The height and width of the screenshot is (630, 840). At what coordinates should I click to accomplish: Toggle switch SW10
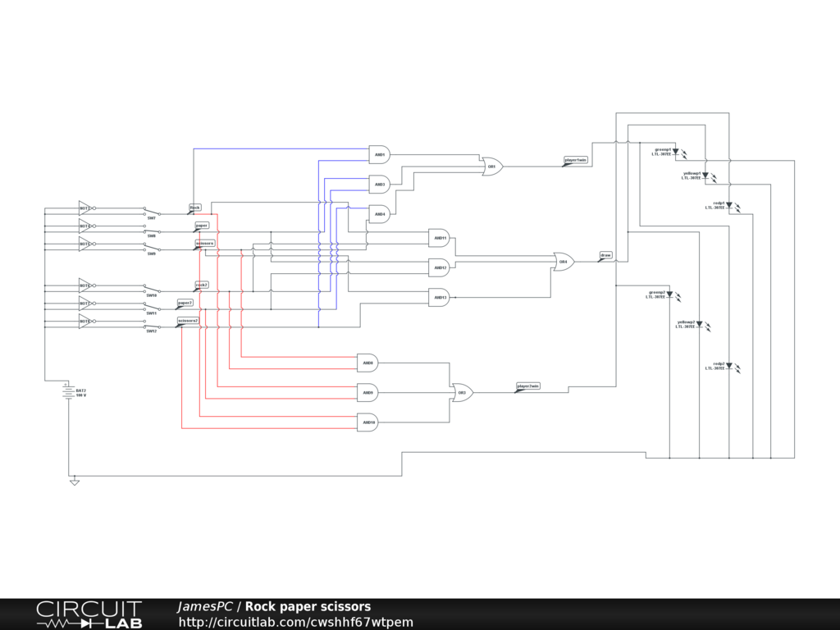click(x=151, y=289)
